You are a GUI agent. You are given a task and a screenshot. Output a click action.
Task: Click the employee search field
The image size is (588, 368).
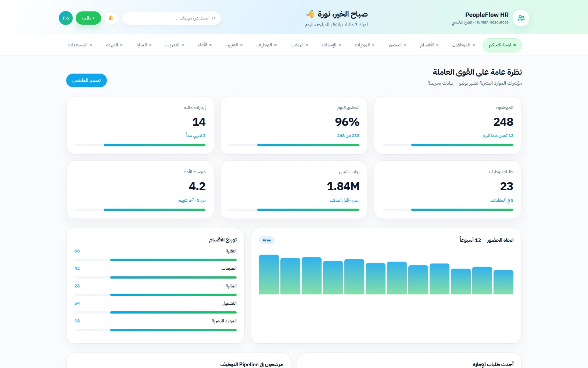pyautogui.click(x=171, y=18)
